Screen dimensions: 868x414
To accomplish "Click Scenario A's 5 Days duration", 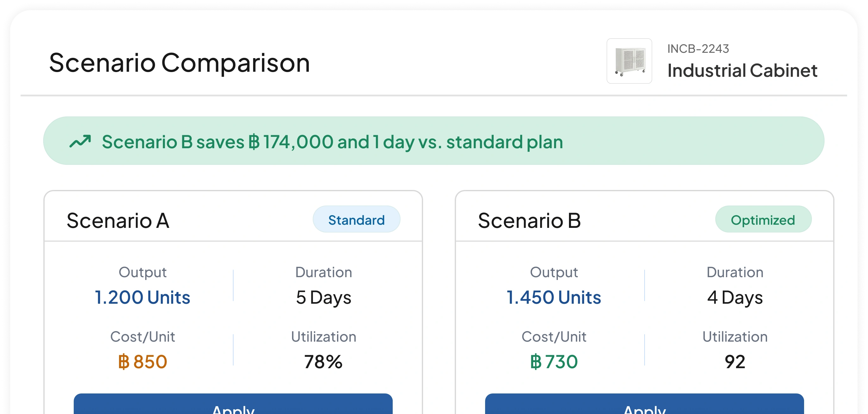I will 323,297.
